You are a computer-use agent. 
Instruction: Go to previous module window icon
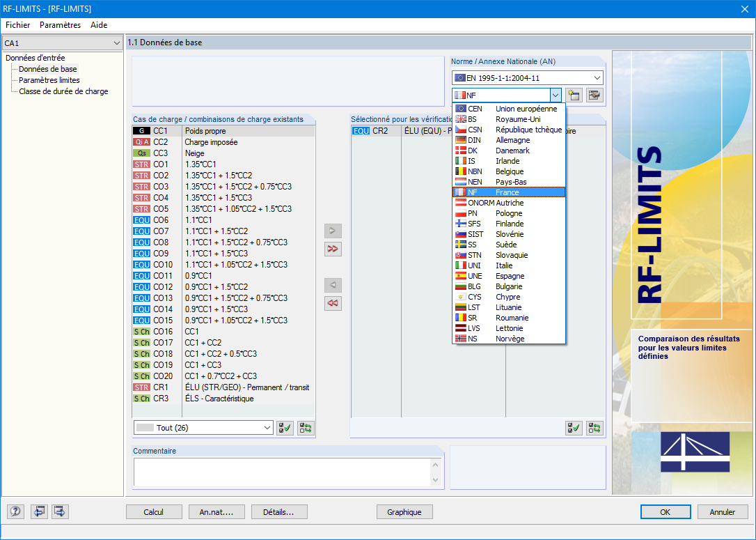(38, 511)
